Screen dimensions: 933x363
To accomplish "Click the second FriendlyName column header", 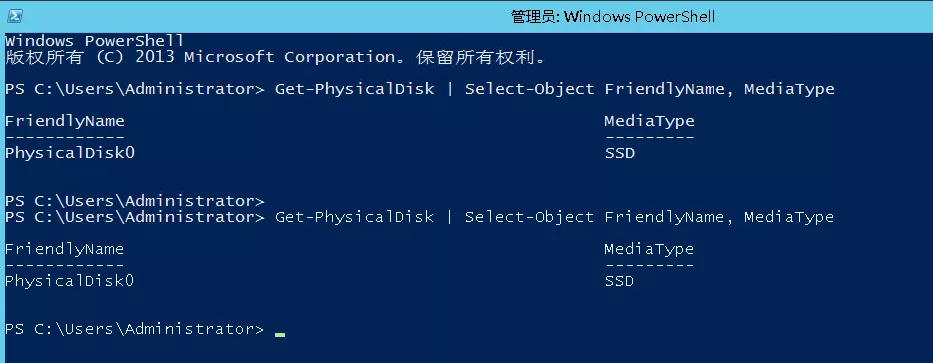I will point(65,249).
